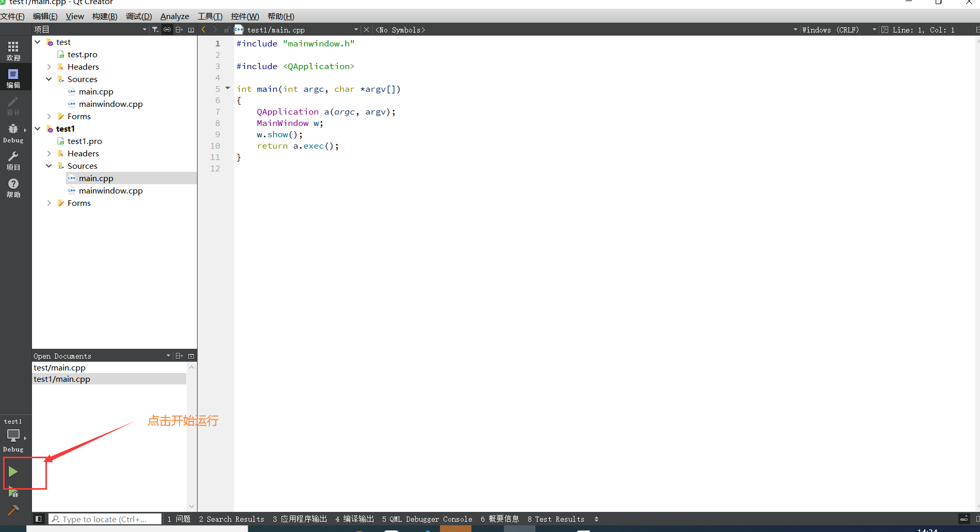Run the project with the green play button

pos(13,471)
